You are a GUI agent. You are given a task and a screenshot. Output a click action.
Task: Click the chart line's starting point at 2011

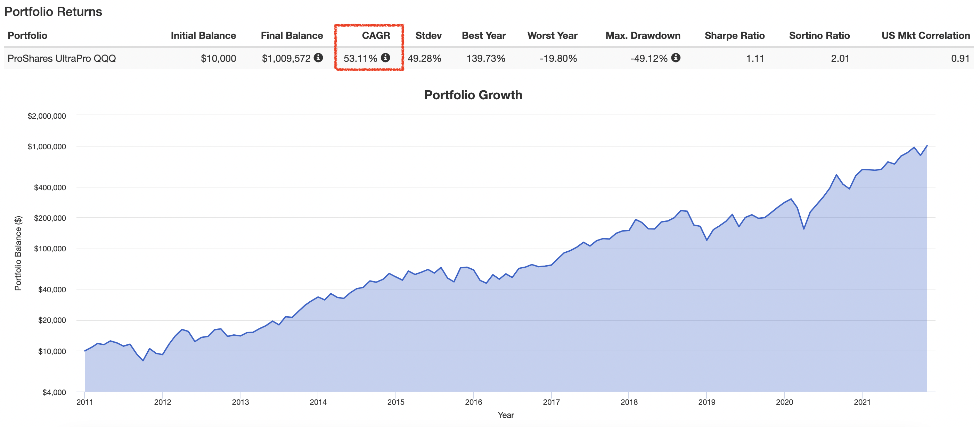click(85, 351)
